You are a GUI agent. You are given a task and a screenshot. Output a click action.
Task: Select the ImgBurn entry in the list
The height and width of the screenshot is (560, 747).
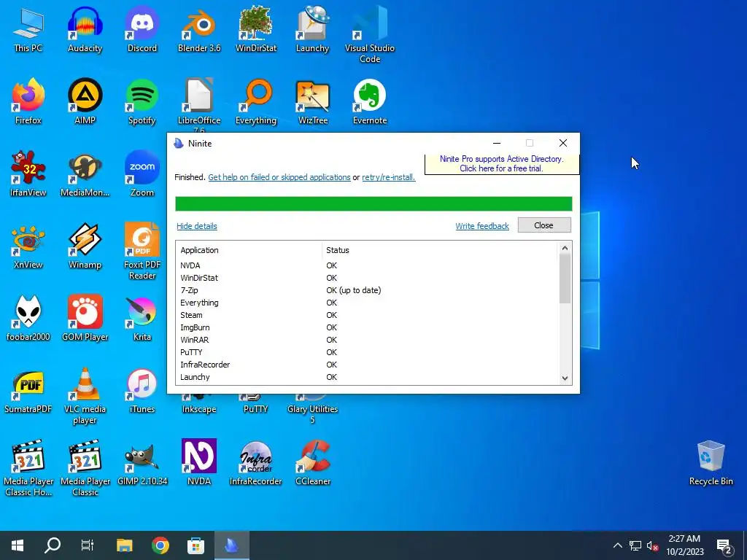point(367,327)
